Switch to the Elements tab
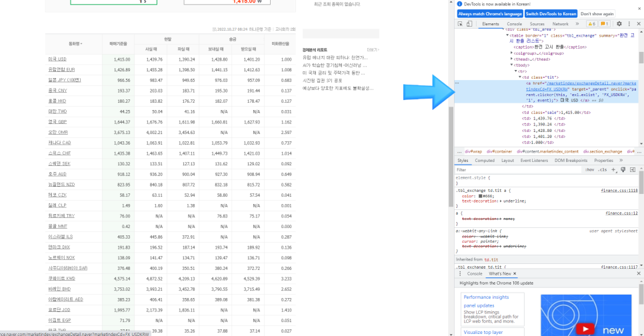644x336 pixels. (x=491, y=24)
